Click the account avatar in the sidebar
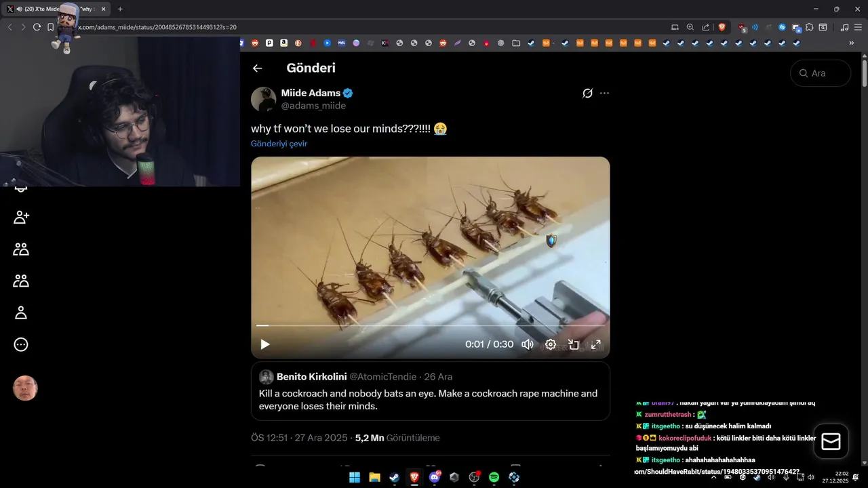Screen dimensions: 868x488 tap(25, 388)
